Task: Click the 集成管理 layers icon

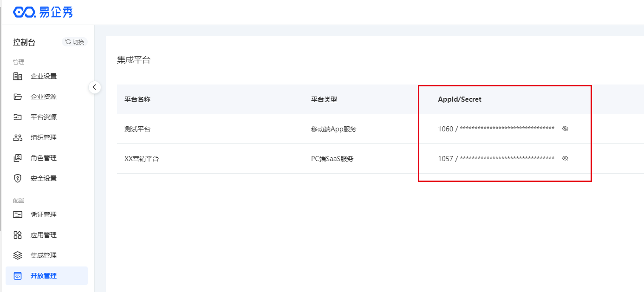Action: (x=18, y=255)
